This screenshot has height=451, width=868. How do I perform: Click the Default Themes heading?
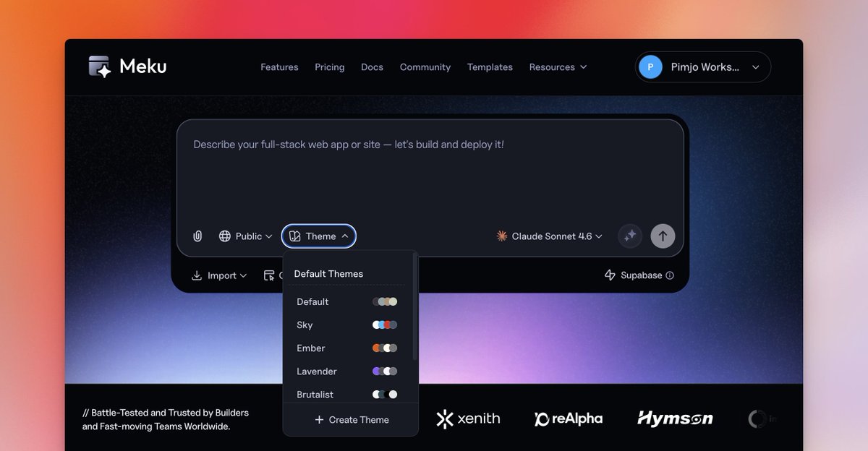[328, 274]
